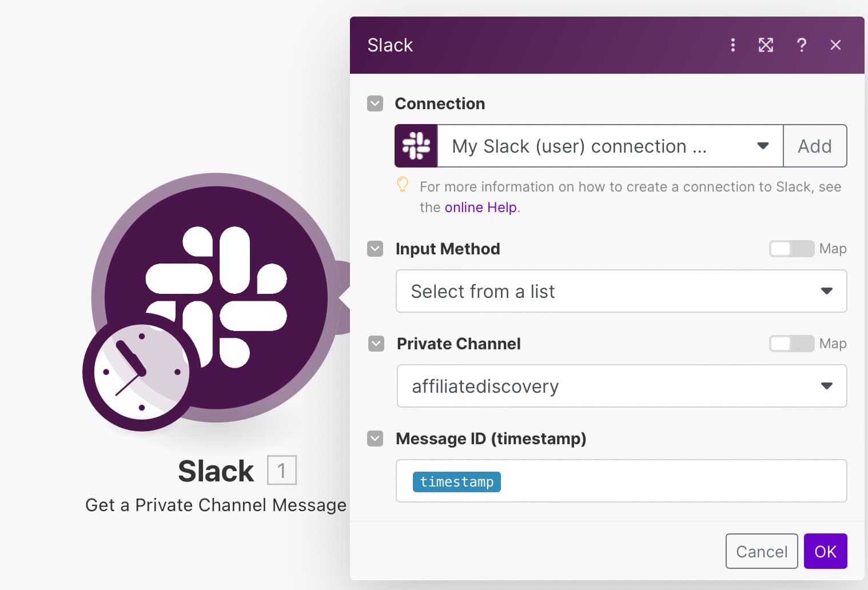Open the Select from a list dropdown

pyautogui.click(x=621, y=291)
